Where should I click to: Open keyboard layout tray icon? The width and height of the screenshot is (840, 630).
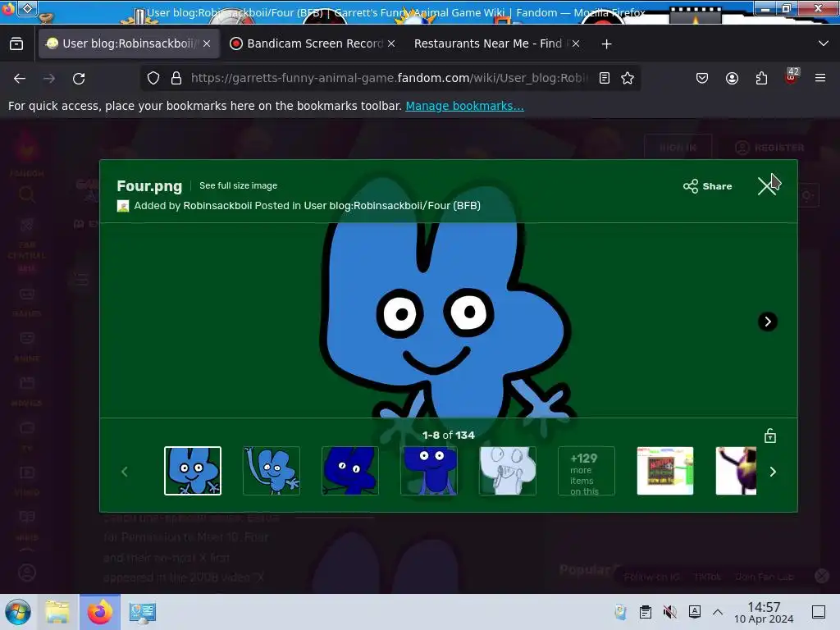694,612
